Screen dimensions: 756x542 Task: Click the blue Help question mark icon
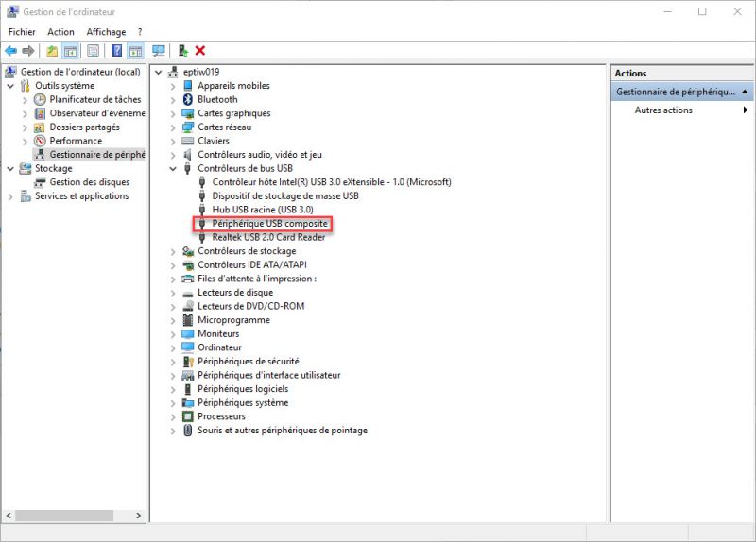117,51
